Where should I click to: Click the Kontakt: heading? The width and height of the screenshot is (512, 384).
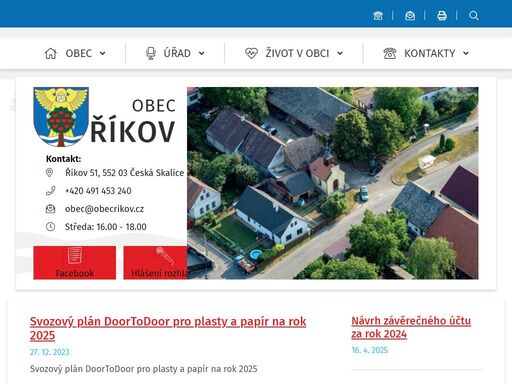pos(63,159)
